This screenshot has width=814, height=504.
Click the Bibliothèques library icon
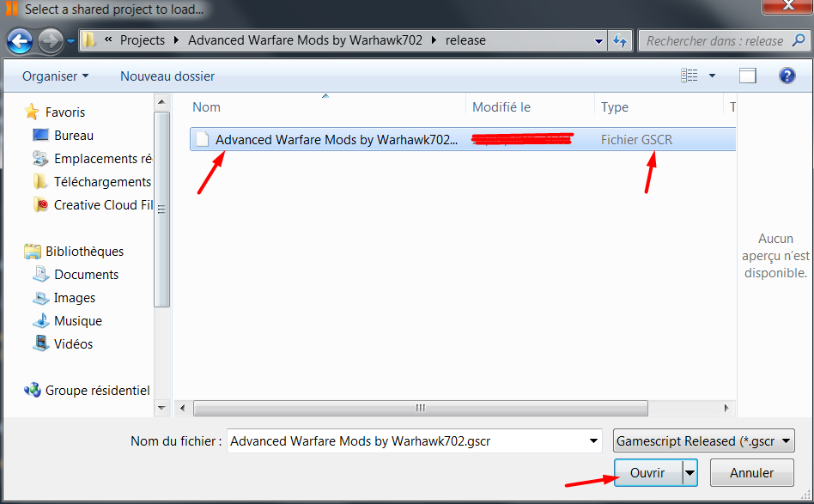coord(32,252)
